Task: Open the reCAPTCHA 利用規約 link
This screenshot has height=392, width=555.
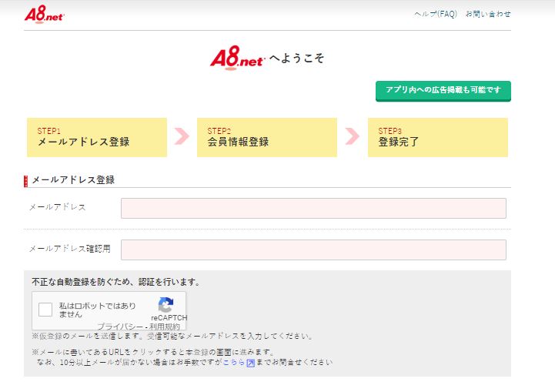Action: coord(165,327)
